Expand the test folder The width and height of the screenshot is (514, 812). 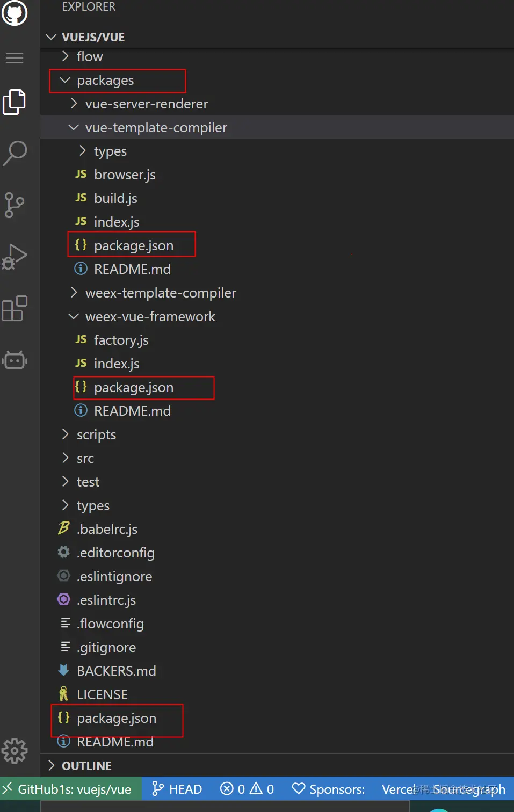(x=277, y=482)
